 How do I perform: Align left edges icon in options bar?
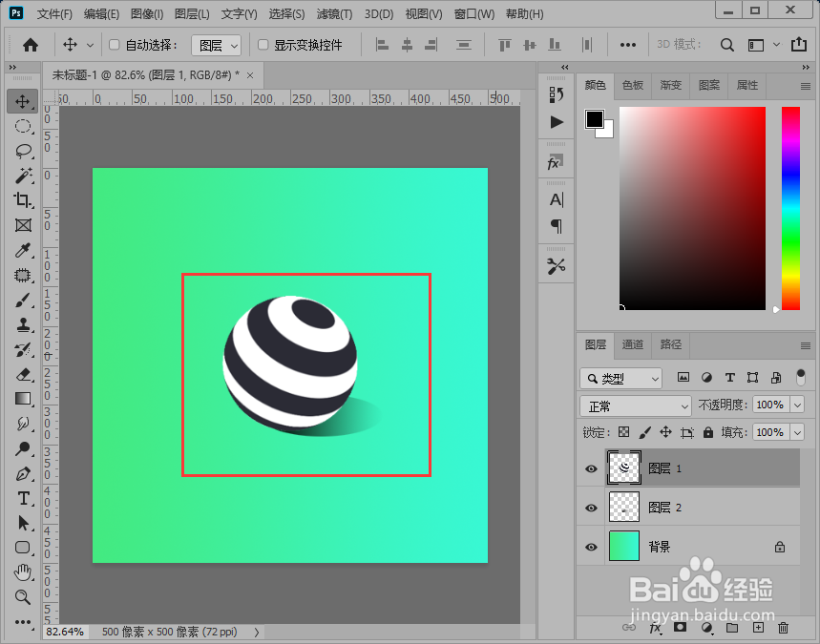tap(382, 46)
